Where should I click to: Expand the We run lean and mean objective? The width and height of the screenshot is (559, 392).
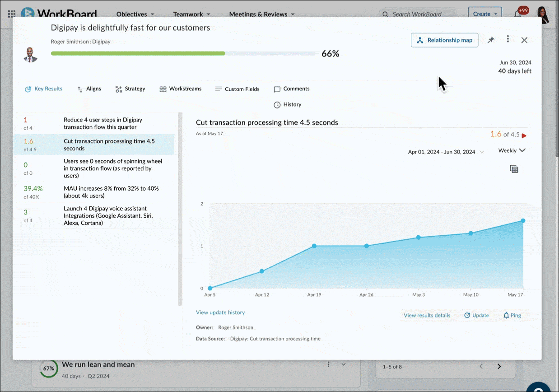pos(343,364)
